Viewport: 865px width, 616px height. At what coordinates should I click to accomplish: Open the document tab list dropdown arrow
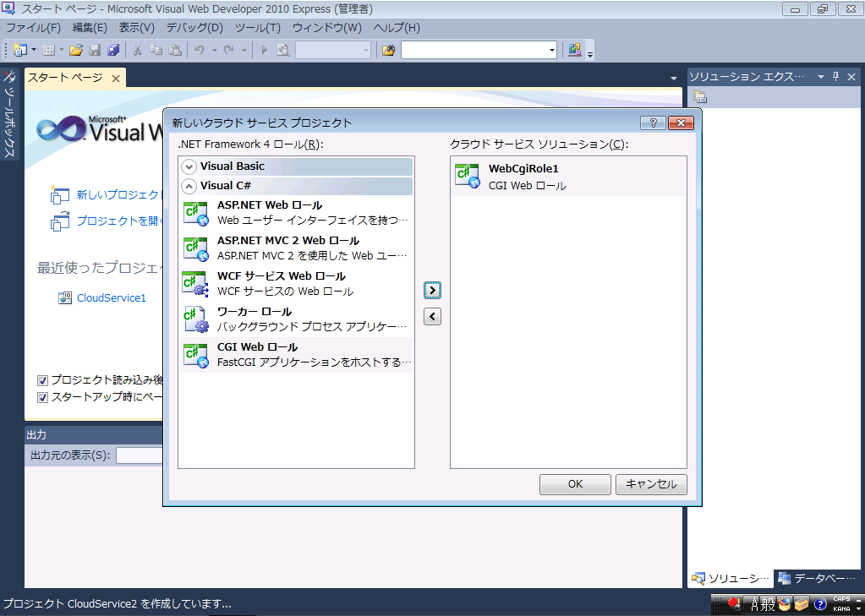(674, 79)
